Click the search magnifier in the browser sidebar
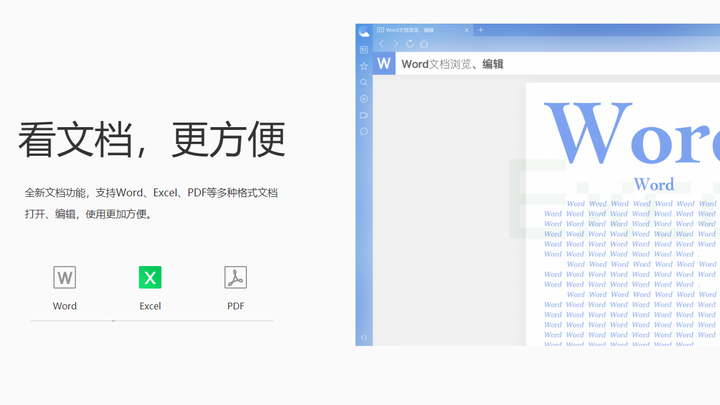This screenshot has width=720, height=405. point(364,83)
